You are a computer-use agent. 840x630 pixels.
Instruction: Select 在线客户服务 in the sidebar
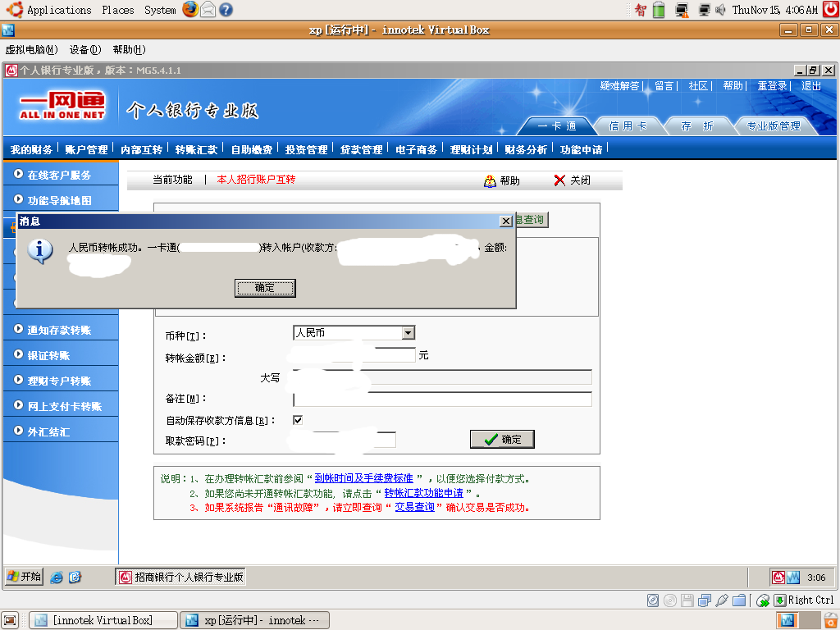[61, 175]
